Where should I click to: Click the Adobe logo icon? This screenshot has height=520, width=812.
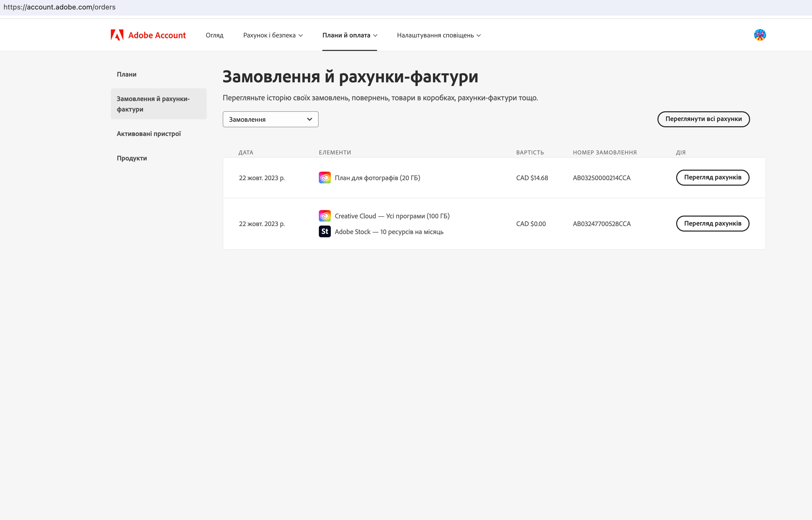[x=117, y=35]
